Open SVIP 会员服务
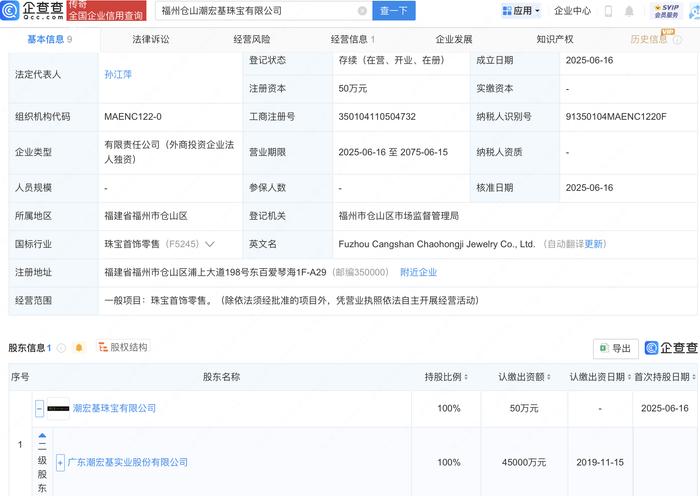This screenshot has width=700, height=496. [x=667, y=11]
